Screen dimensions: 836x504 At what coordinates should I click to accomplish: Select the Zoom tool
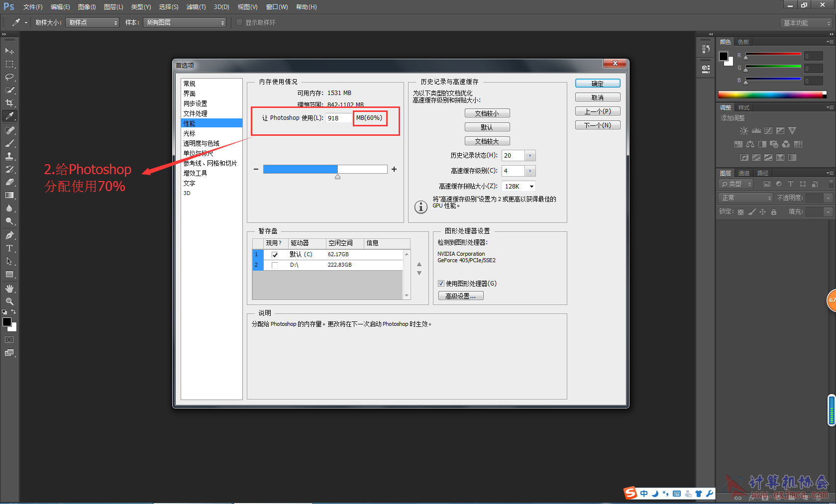pyautogui.click(x=9, y=302)
